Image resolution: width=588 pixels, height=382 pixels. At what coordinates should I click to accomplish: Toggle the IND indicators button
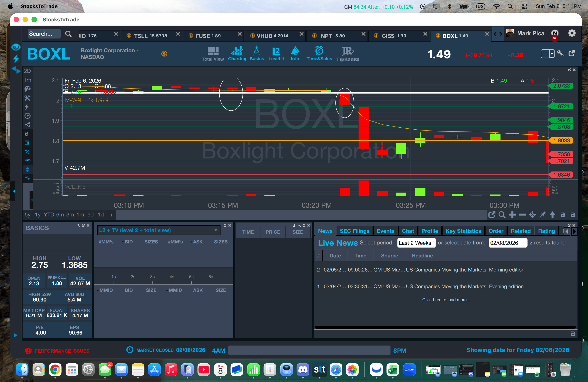(27, 160)
